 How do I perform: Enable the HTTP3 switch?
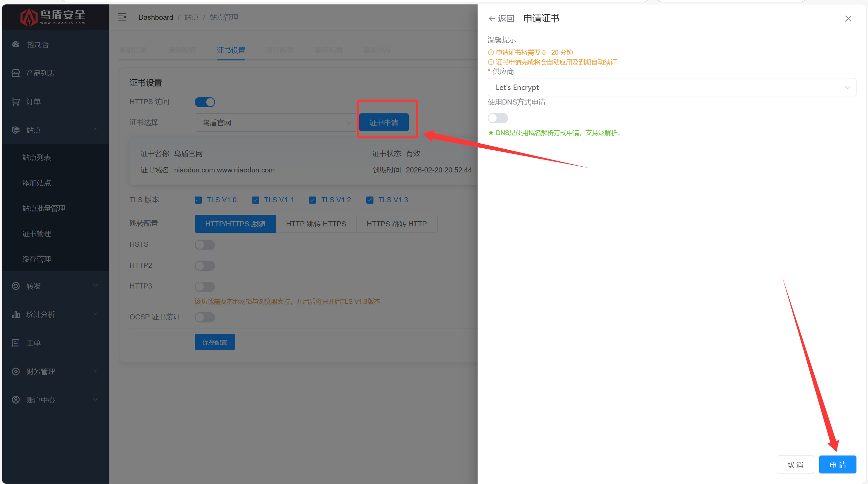(205, 286)
